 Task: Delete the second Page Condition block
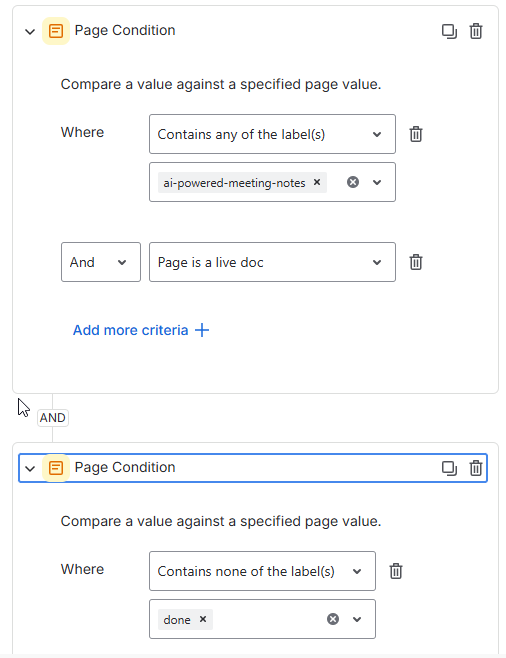(x=476, y=468)
